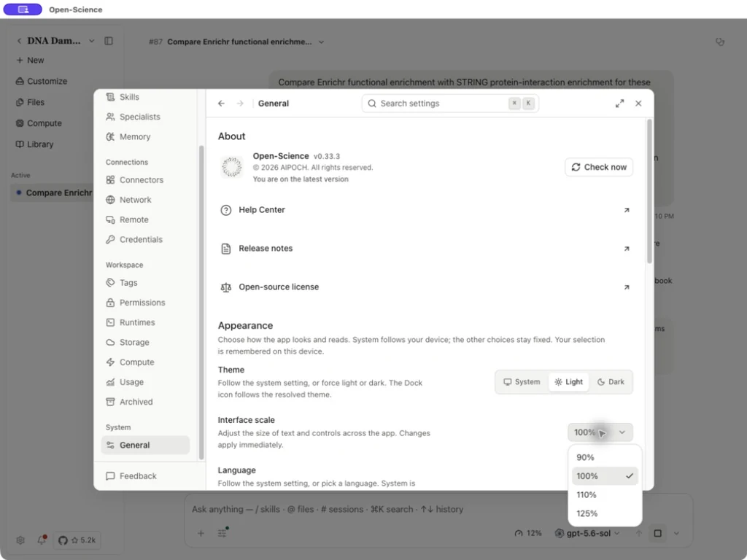This screenshot has width=747, height=560.
Task: Choose 100% interface scale option
Action: 605,476
